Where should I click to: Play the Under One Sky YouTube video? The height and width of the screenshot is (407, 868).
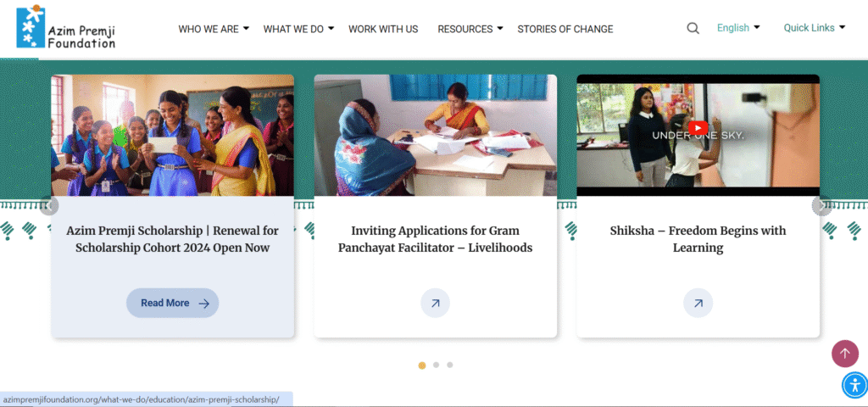[698, 127]
